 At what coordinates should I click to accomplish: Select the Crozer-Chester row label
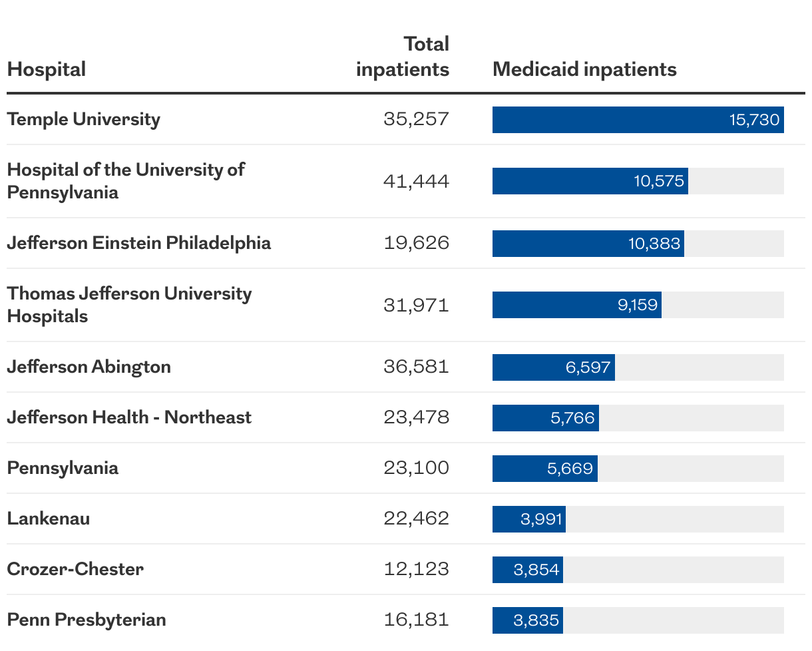tap(75, 569)
